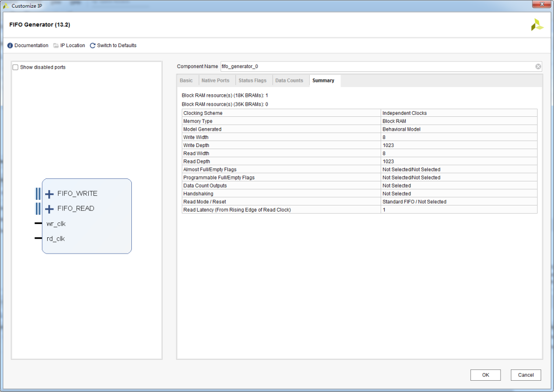
Task: Select the rd_clk port label
Action: [56, 239]
